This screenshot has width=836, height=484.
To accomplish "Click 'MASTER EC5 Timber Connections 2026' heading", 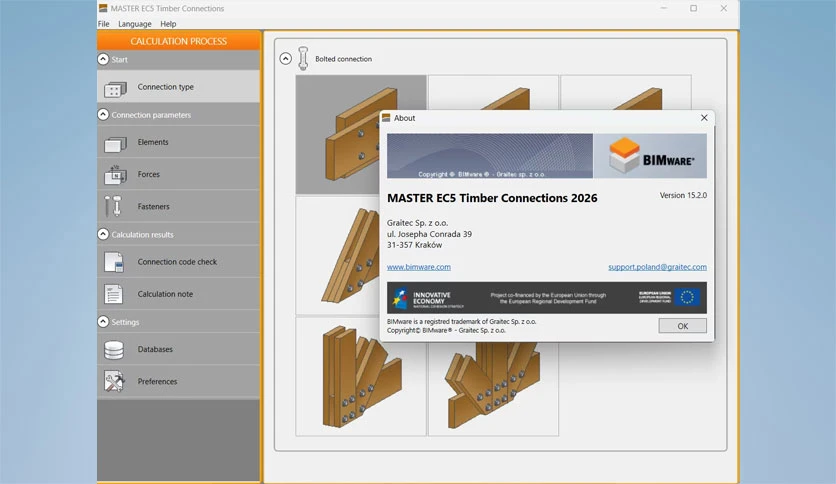I will 492,198.
